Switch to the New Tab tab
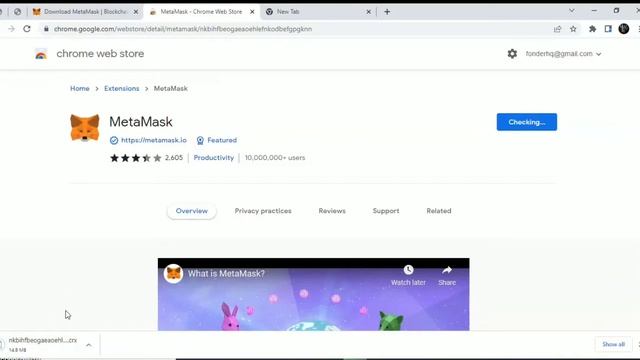The image size is (640, 360). [x=318, y=12]
